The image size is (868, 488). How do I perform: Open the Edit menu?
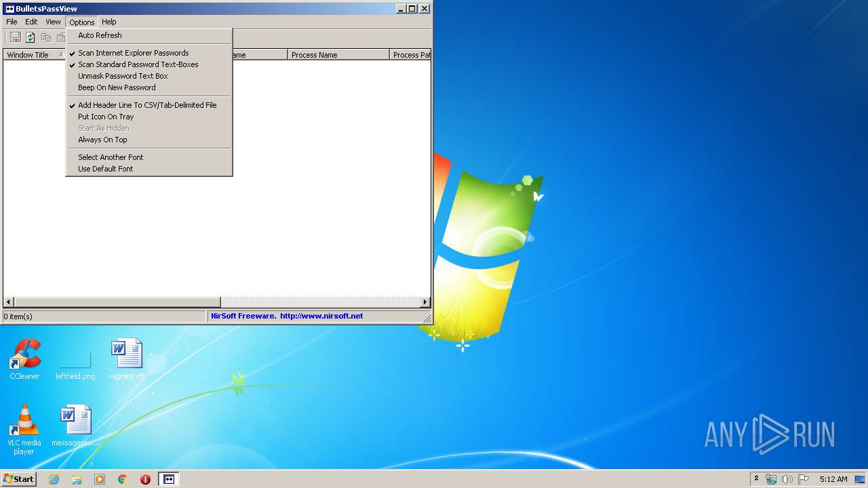[x=31, y=22]
